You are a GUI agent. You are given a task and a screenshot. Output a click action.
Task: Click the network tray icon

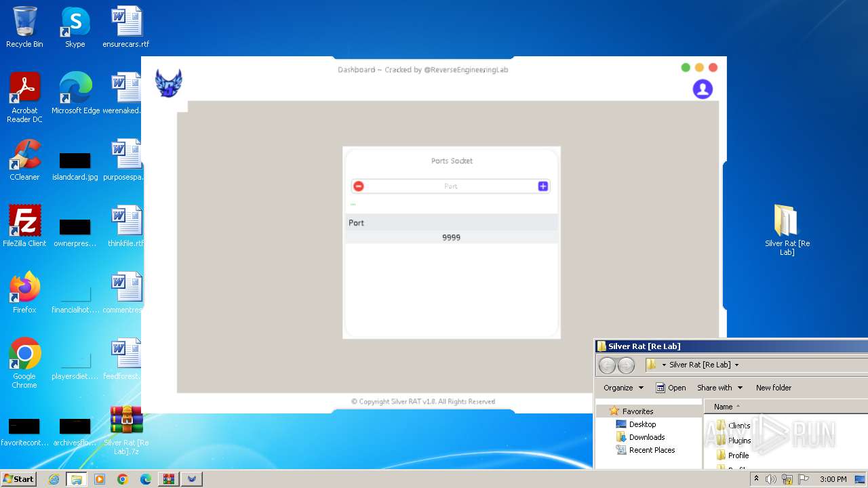point(787,479)
